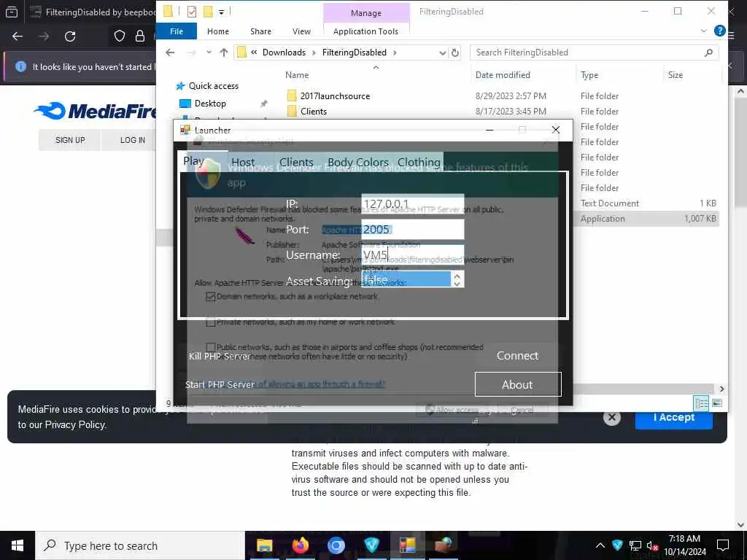
Task: Open Explorer Help question mark icon
Action: coord(719,31)
